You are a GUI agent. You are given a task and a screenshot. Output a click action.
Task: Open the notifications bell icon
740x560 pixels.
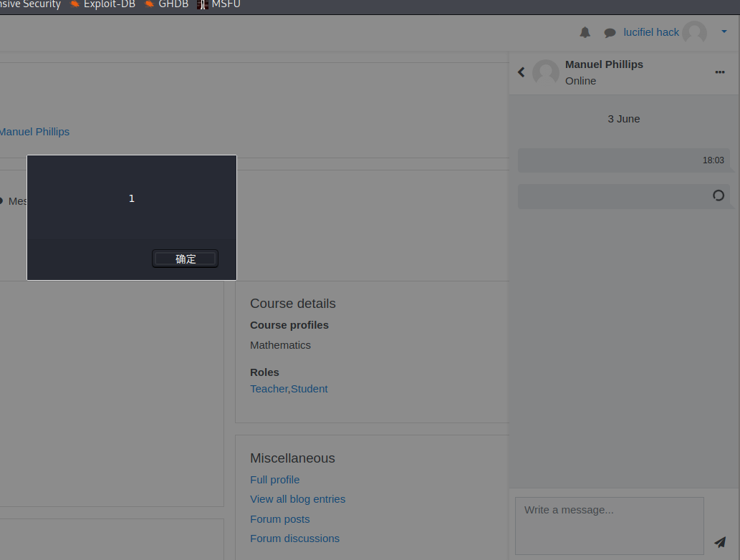585,32
